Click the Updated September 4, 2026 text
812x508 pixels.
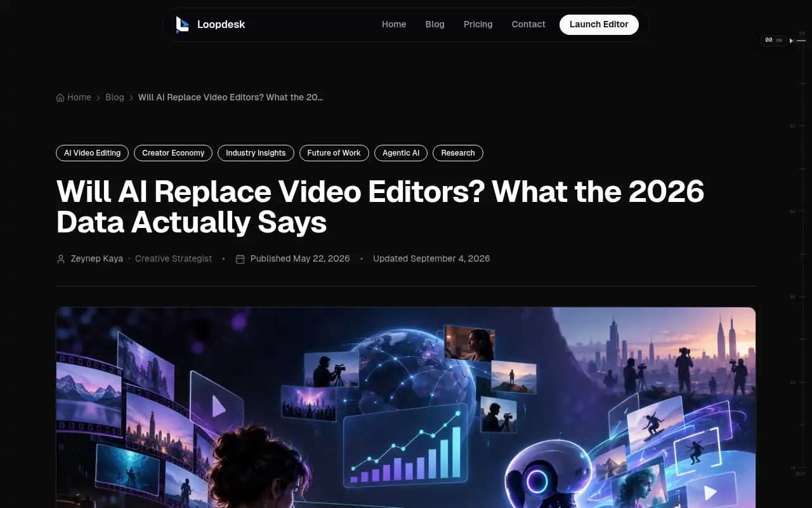tap(431, 258)
